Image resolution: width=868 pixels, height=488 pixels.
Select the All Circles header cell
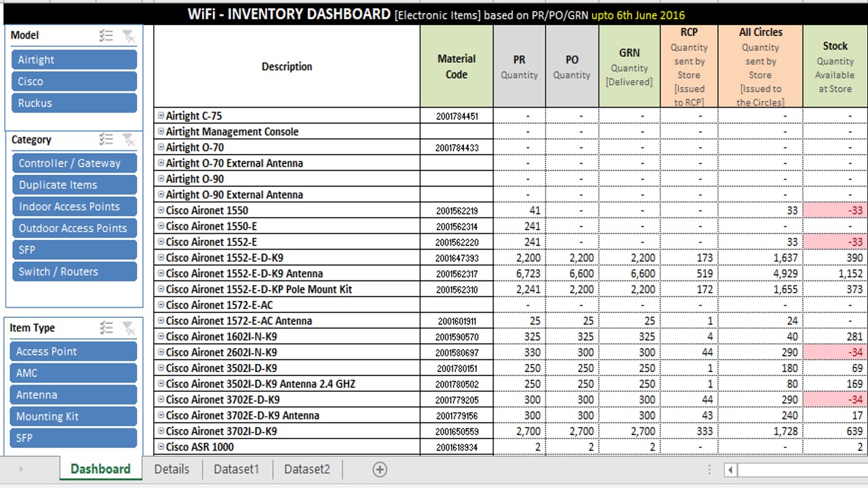[x=760, y=66]
